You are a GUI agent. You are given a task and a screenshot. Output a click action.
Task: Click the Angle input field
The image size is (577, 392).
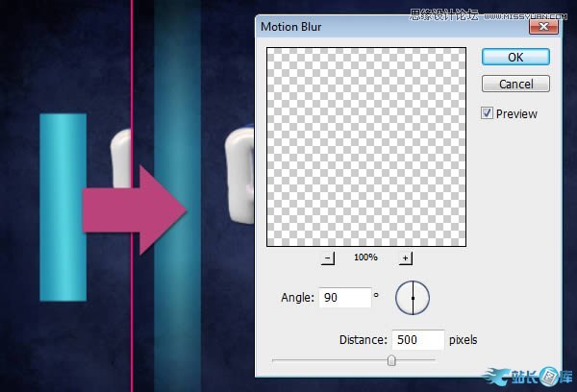pyautogui.click(x=343, y=298)
